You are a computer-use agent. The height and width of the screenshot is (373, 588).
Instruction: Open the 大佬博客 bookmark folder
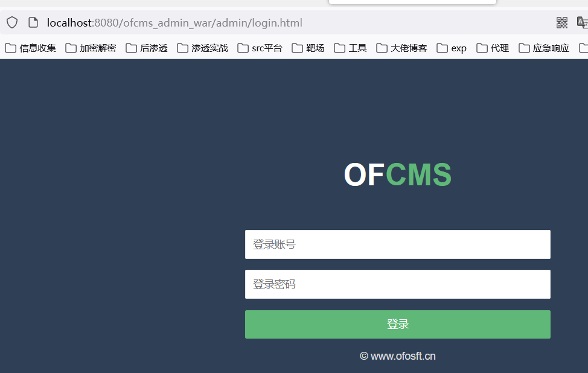pyautogui.click(x=401, y=48)
